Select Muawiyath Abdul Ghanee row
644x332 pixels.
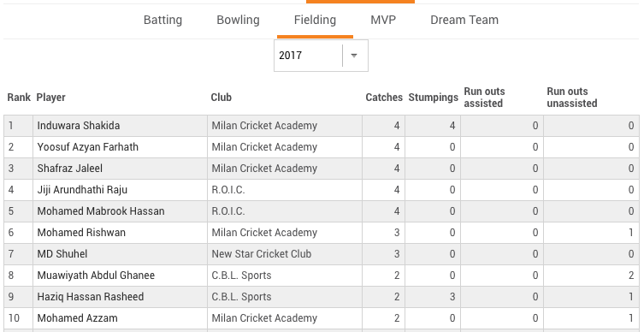click(x=322, y=276)
